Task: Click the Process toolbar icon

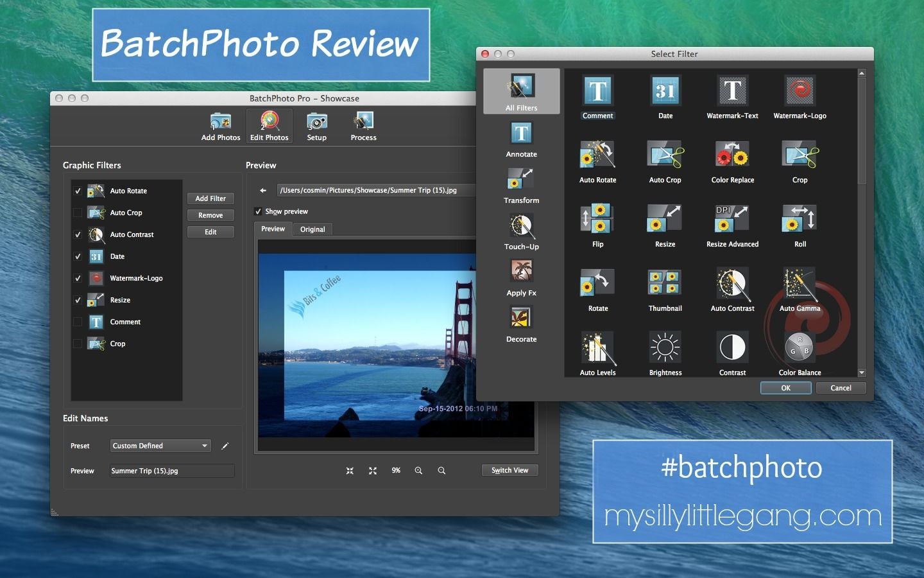Action: click(363, 126)
